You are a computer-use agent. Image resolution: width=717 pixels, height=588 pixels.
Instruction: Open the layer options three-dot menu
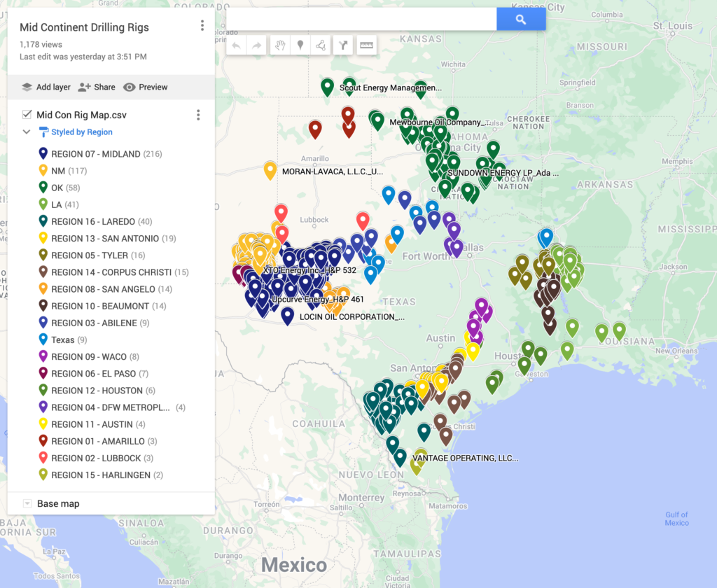click(x=198, y=115)
